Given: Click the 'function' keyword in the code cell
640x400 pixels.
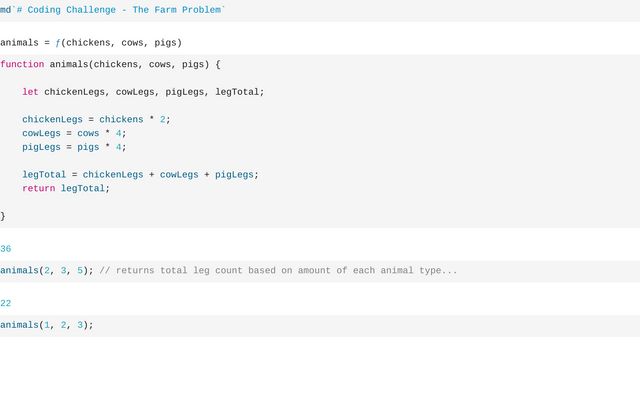Looking at the screenshot, I should [22, 65].
